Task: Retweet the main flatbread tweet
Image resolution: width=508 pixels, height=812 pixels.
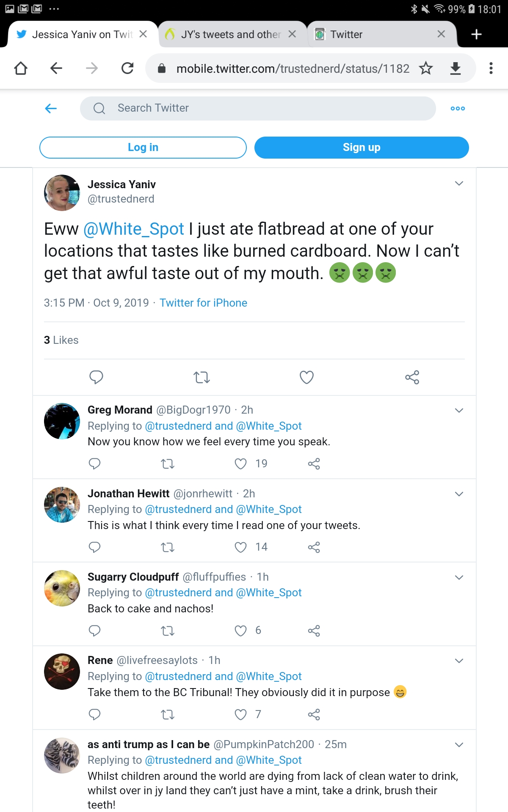Action: coord(202,377)
